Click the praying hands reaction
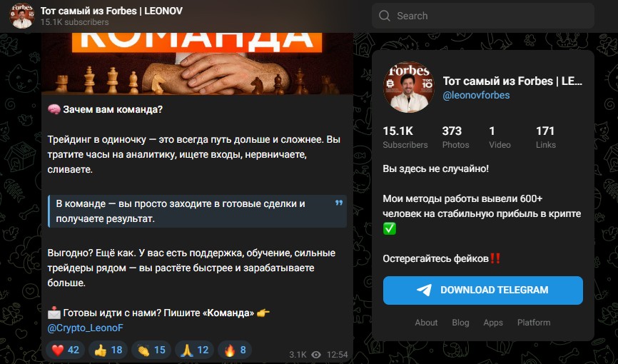This screenshot has width=618, height=364. 194,350
